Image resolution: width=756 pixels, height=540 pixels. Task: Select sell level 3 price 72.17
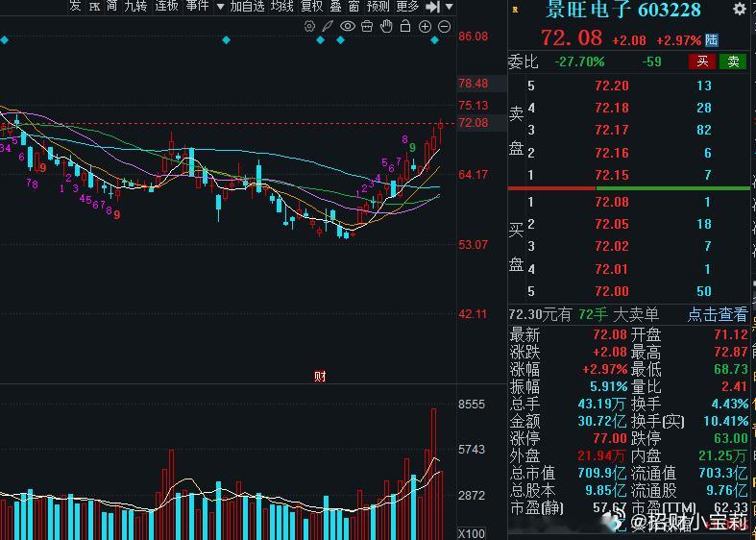(612, 130)
